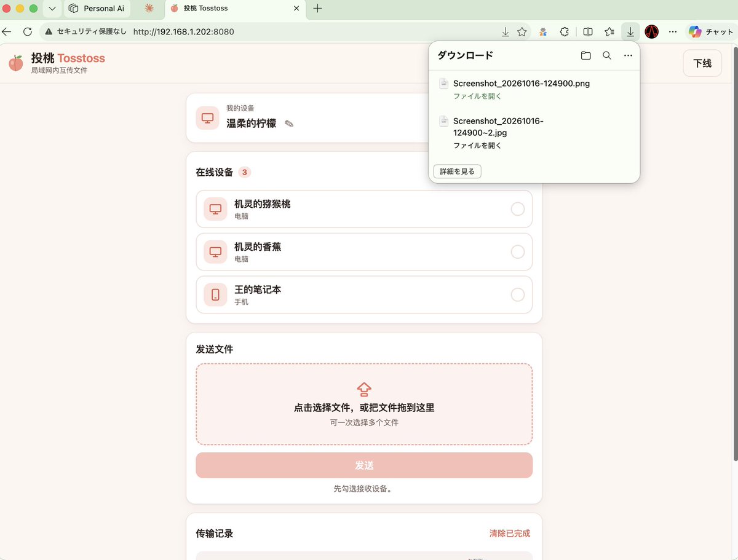Click ダウンロード panel title
The height and width of the screenshot is (560, 738).
466,55
